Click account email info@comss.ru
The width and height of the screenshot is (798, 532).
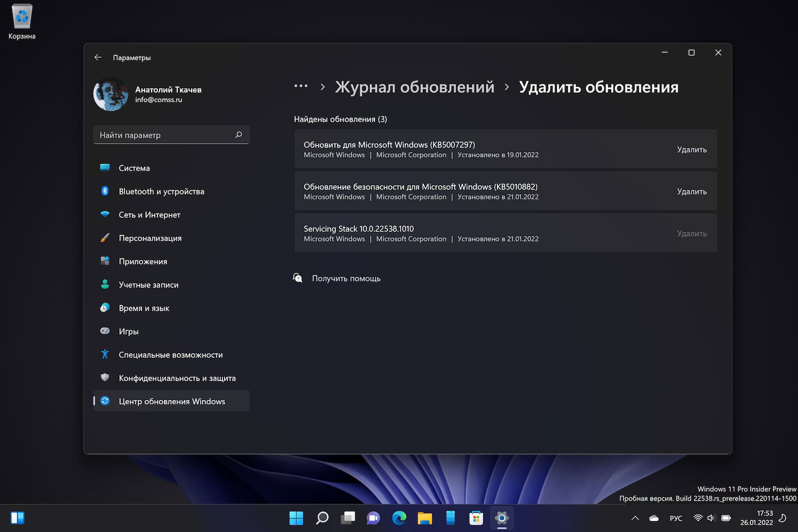click(159, 99)
